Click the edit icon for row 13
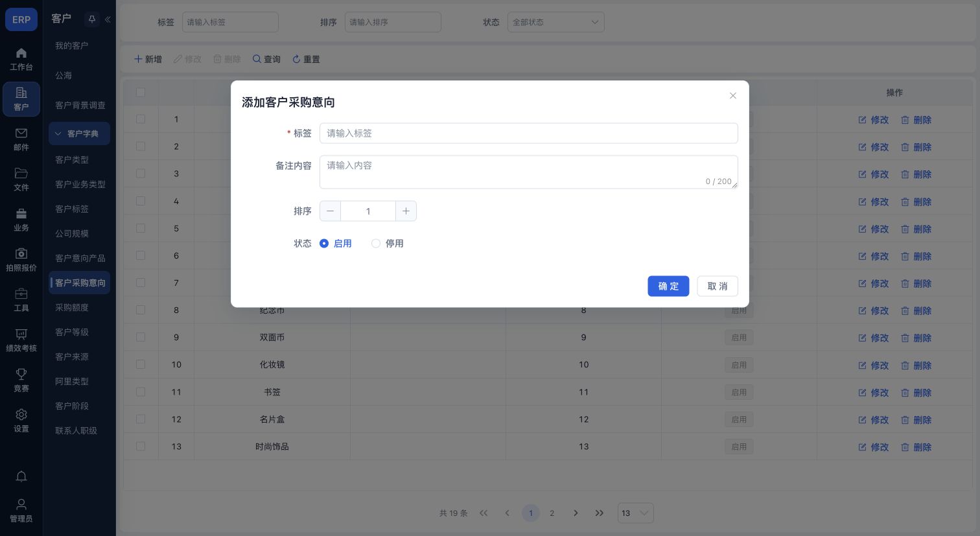The image size is (980, 536). tap(862, 447)
